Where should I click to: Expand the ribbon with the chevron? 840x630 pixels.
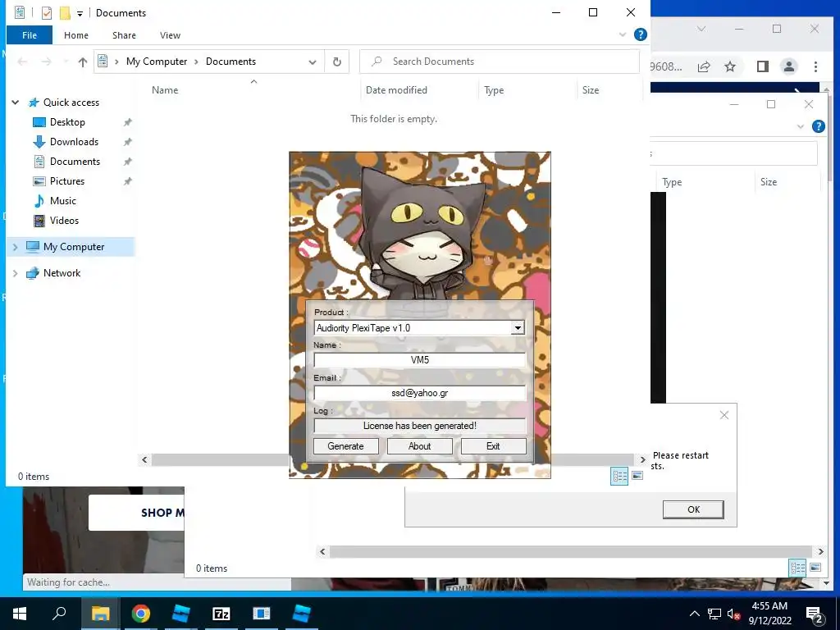click(x=623, y=34)
